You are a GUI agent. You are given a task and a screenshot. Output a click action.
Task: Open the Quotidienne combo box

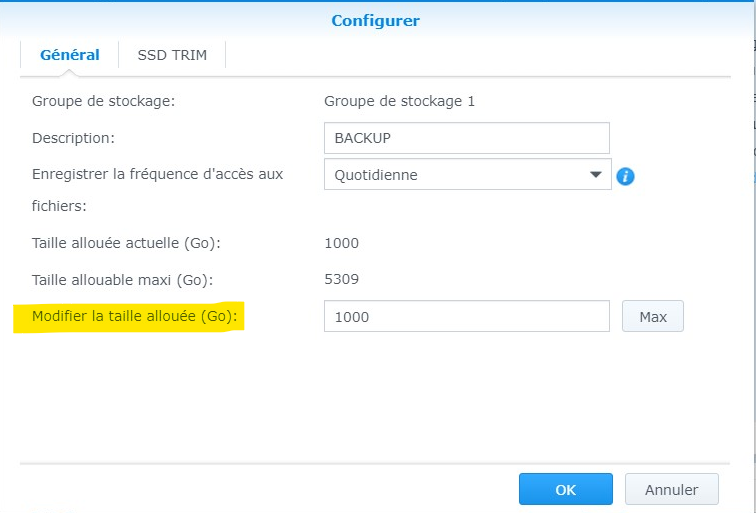[467, 175]
